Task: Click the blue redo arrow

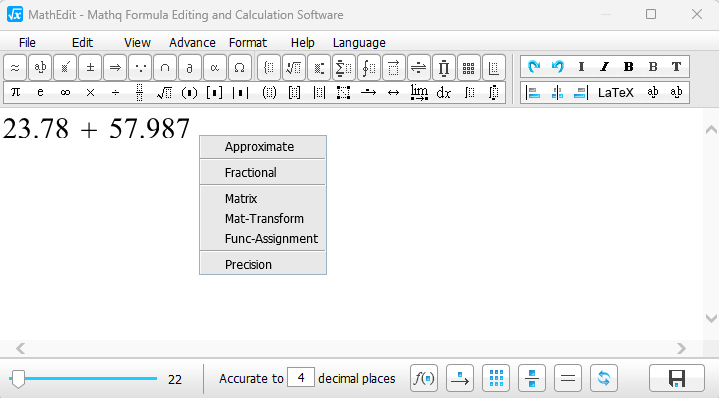Action: pyautogui.click(x=533, y=67)
